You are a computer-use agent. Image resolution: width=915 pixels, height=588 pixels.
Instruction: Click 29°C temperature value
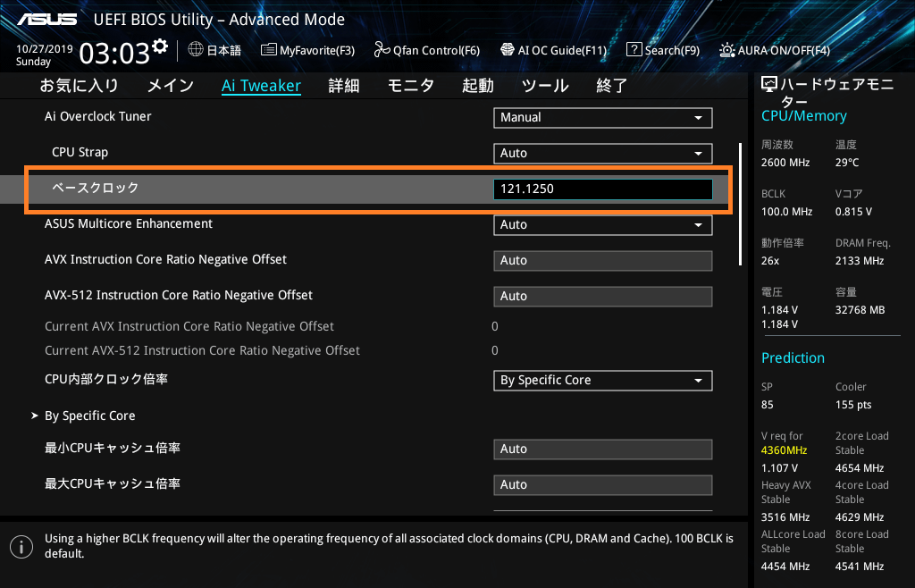[847, 163]
